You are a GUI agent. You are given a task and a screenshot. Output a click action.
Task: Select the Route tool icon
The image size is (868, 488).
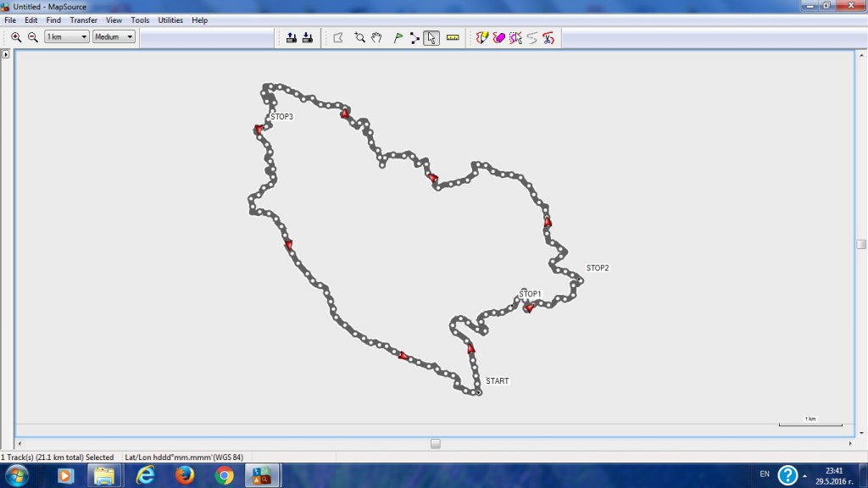415,37
